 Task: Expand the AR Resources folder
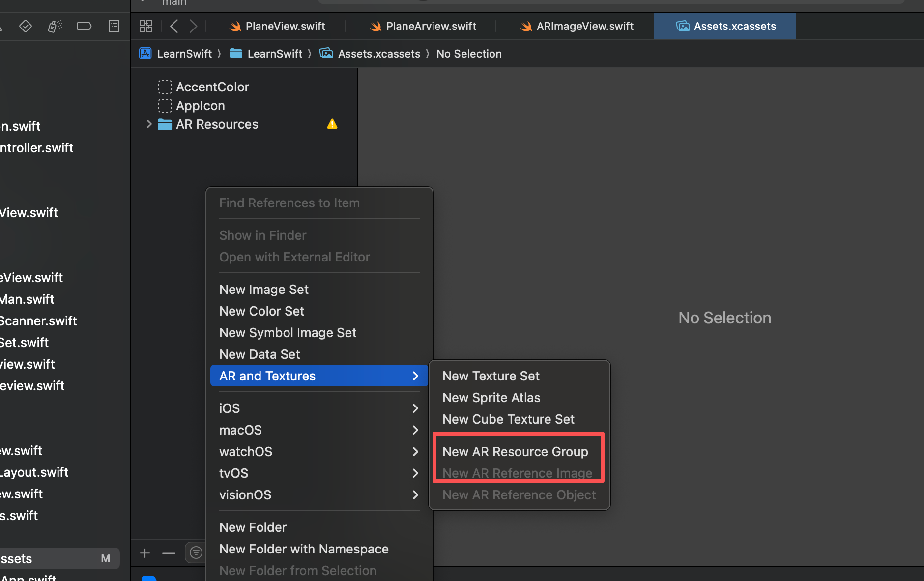tap(149, 124)
